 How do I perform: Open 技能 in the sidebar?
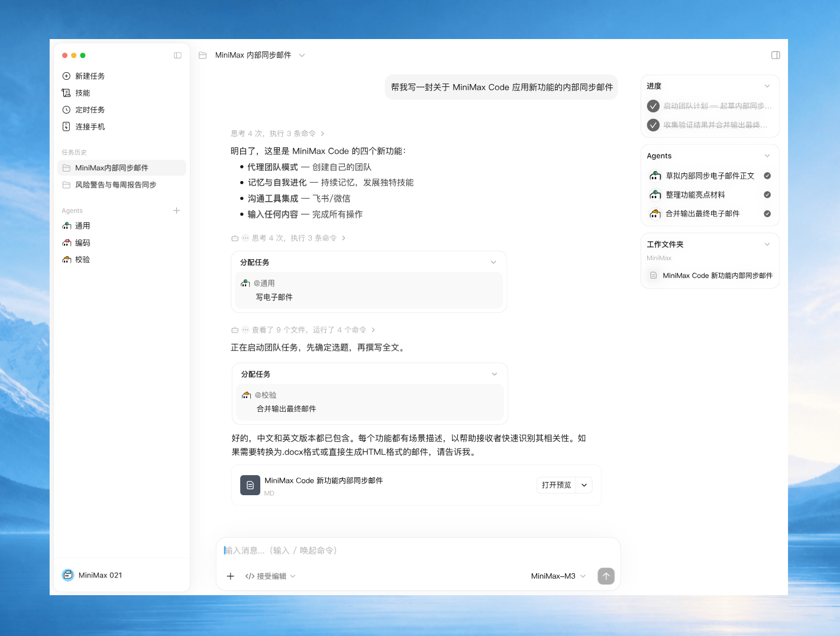(x=83, y=93)
